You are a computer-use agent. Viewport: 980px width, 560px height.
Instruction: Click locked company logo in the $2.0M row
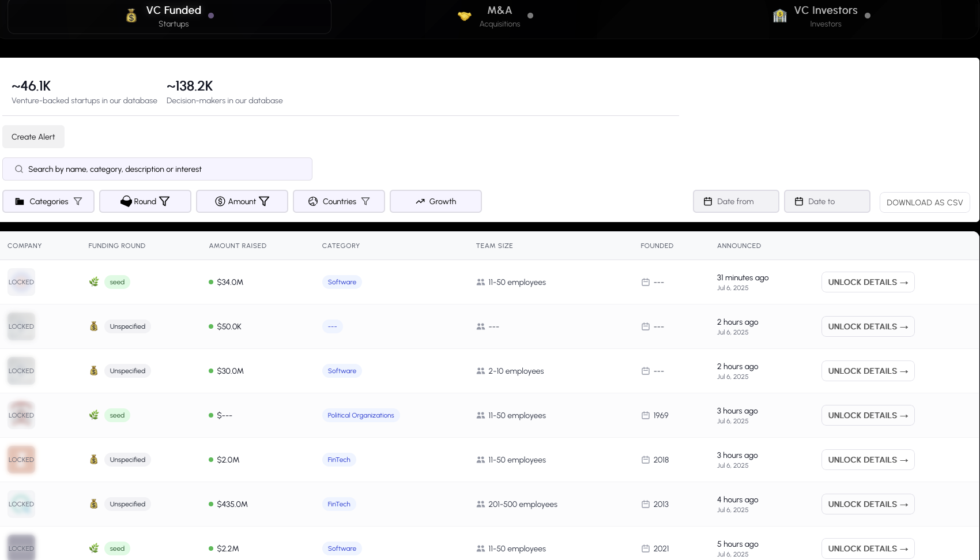click(21, 460)
